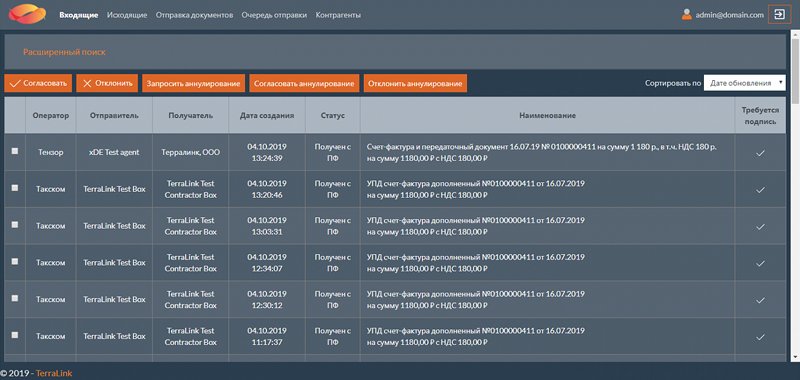
Task: Click date cell 04.10.2019 13:03:31
Action: (x=267, y=226)
